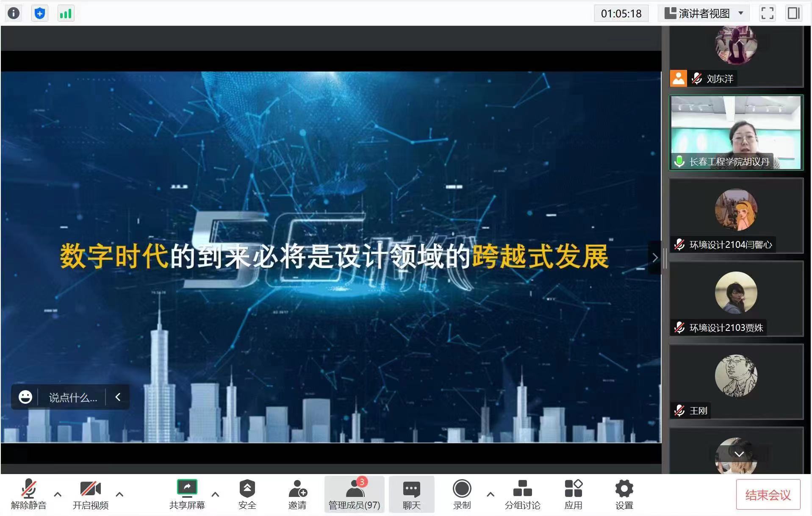Invite participants via 邀请

coord(297,494)
